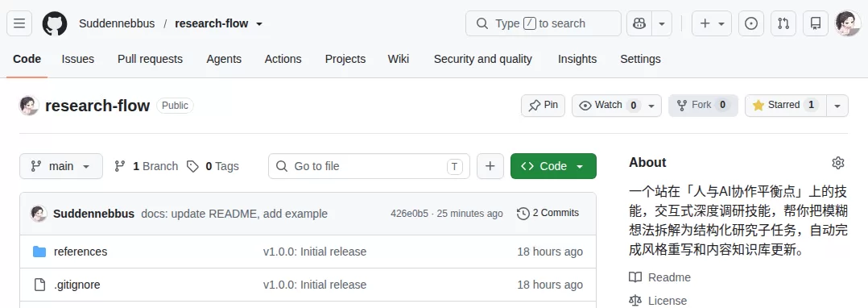Open the Copilot chat icon
This screenshot has width=868, height=308.
tap(639, 23)
